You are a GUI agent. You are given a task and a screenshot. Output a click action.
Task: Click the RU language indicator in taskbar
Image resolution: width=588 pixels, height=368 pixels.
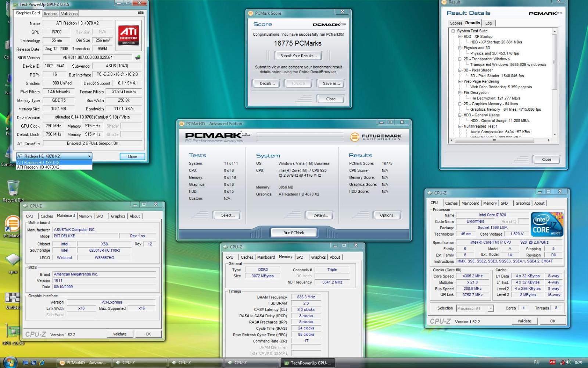(x=537, y=362)
